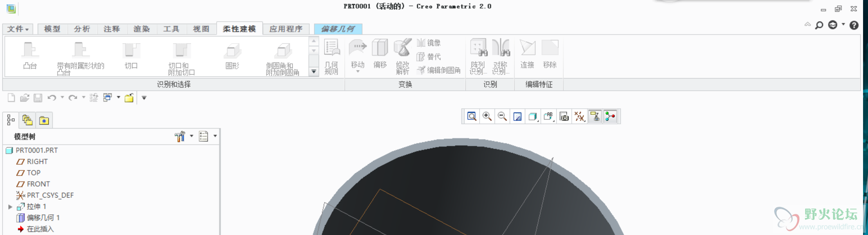Click the 偏移 (Offset) tool

[x=380, y=54]
